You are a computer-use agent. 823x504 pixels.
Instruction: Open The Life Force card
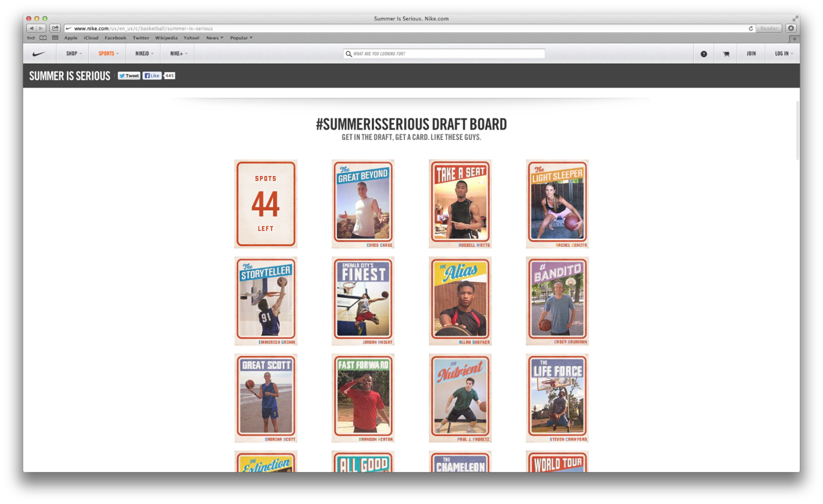pyautogui.click(x=557, y=398)
